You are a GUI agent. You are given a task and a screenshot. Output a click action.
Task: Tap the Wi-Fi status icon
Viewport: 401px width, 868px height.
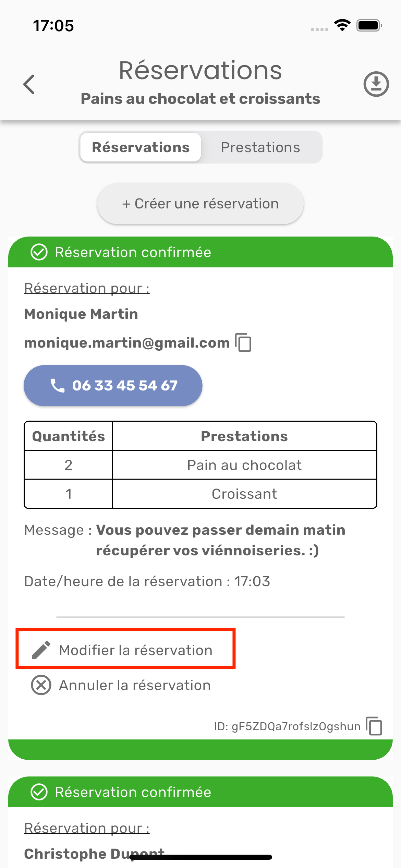tap(342, 25)
